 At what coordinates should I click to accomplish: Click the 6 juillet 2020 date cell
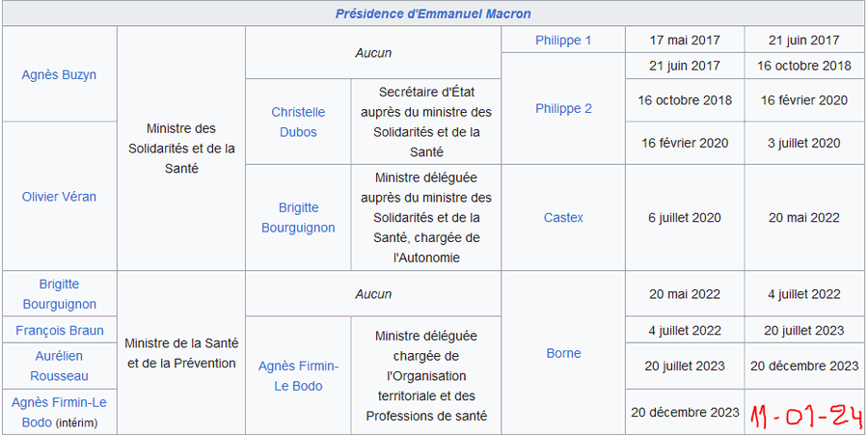pyautogui.click(x=684, y=217)
